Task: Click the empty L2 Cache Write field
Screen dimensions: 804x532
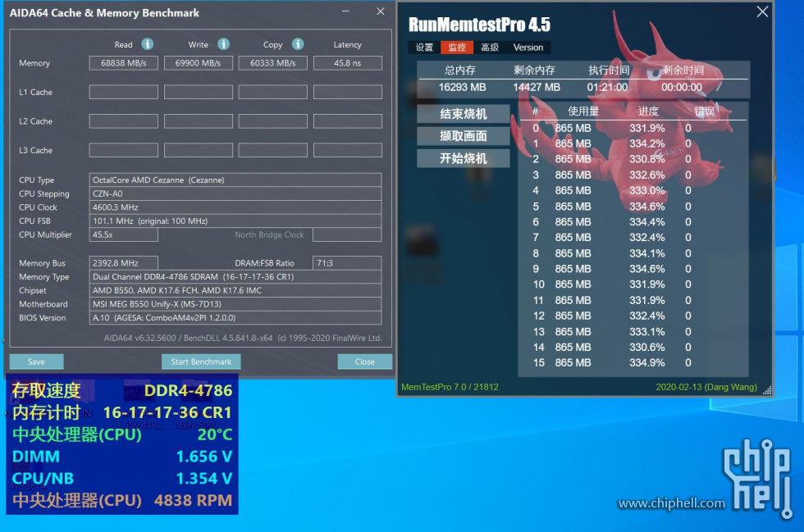Action: coord(199,121)
